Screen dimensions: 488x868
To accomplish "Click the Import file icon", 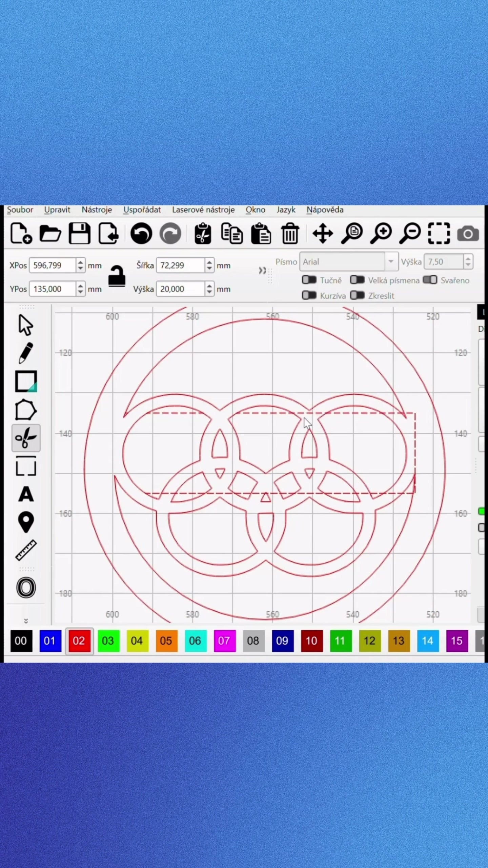I will point(108,233).
